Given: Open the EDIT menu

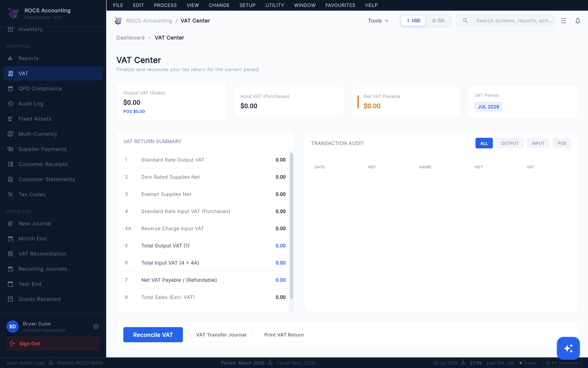Looking at the screenshot, I should click(x=138, y=5).
